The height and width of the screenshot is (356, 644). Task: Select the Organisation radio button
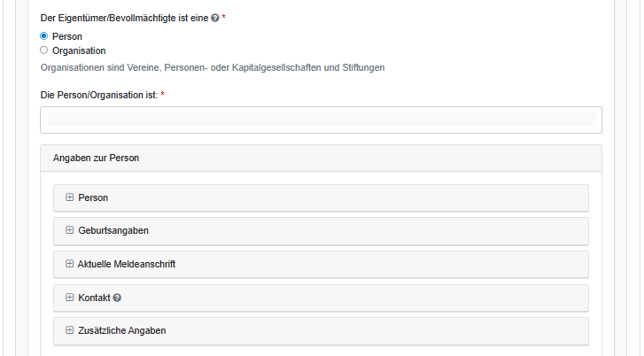44,50
